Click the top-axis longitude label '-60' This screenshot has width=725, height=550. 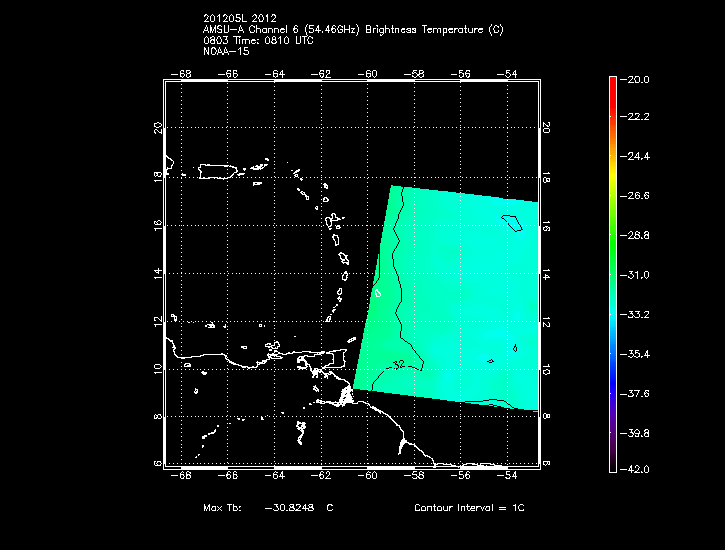(368, 74)
